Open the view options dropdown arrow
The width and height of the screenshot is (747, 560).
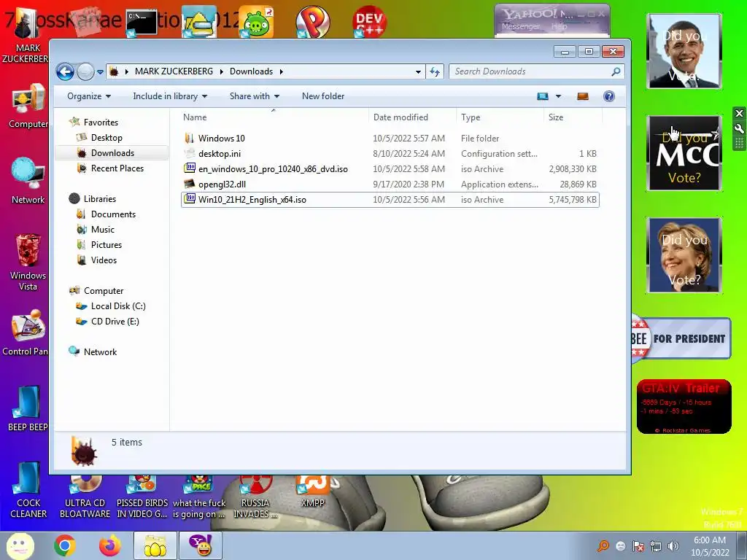558,96
